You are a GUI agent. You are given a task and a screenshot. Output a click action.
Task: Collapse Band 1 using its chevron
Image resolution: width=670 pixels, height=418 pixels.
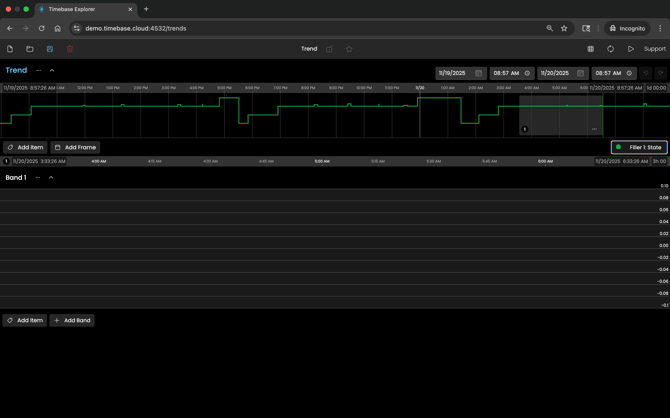51,178
